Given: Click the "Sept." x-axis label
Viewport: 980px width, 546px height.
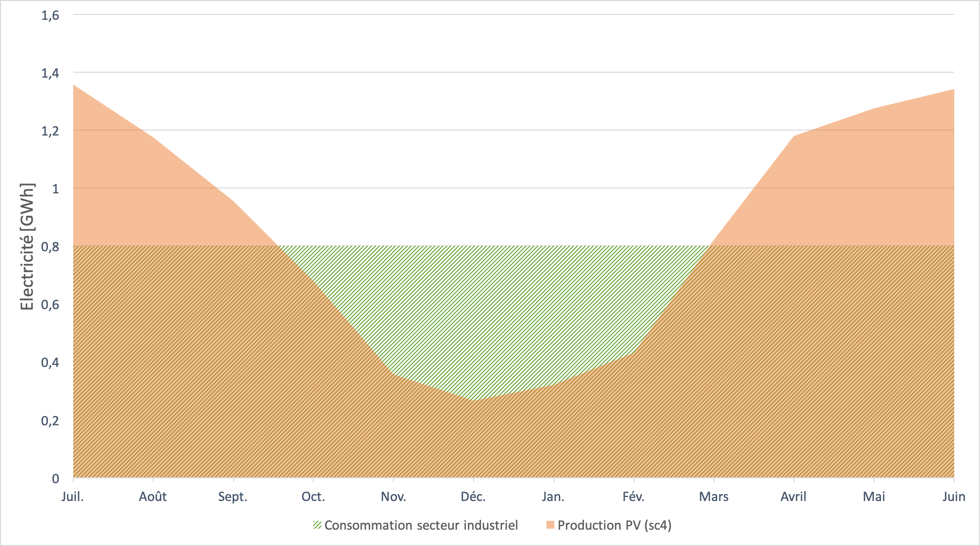Looking at the screenshot, I should pyautogui.click(x=233, y=497).
